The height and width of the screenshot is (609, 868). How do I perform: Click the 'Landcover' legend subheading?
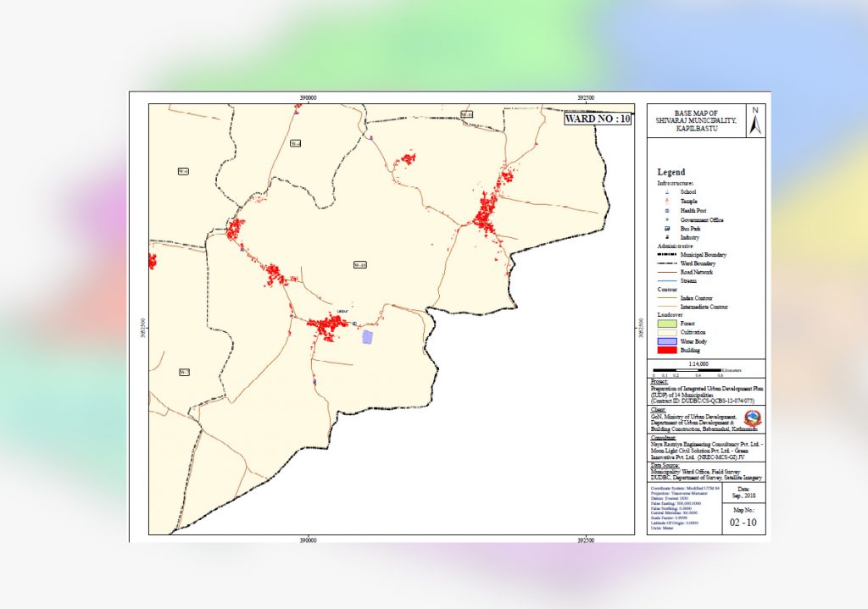click(670, 315)
